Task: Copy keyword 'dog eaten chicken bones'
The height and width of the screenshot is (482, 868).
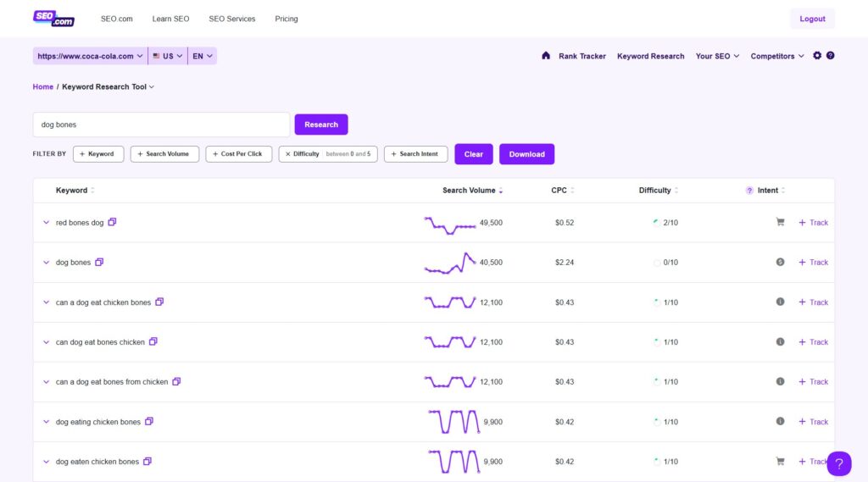Action: (147, 461)
